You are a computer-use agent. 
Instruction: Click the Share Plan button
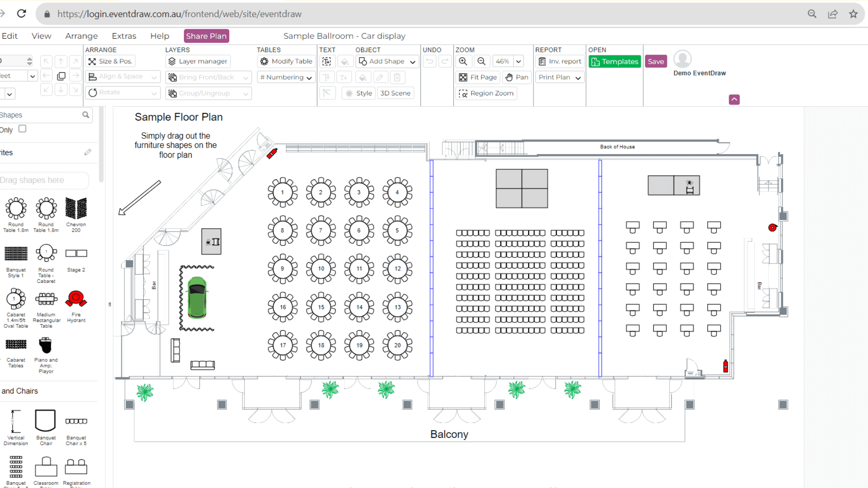pos(206,36)
